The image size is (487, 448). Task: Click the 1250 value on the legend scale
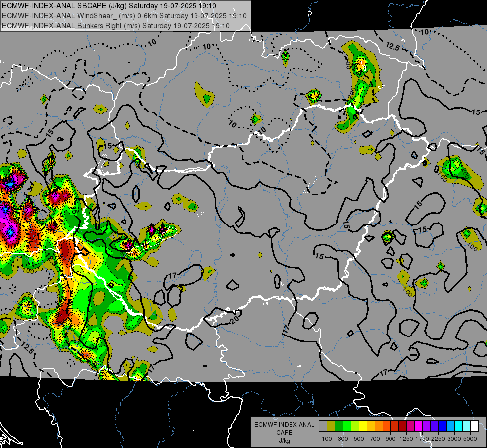(x=406, y=439)
